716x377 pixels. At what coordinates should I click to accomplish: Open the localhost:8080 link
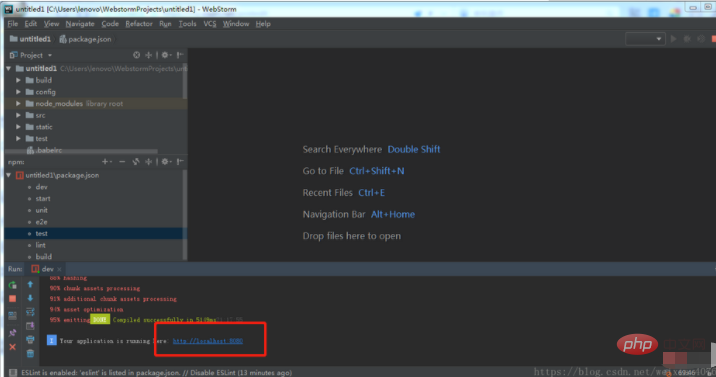click(208, 341)
